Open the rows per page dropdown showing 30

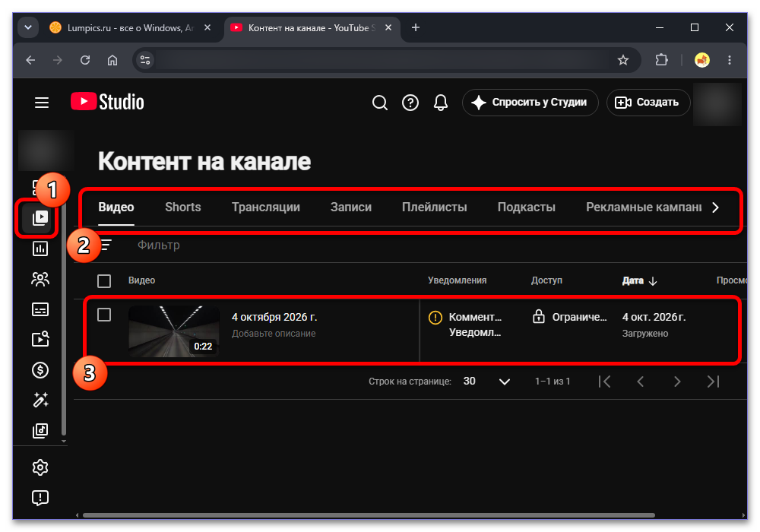coord(486,382)
